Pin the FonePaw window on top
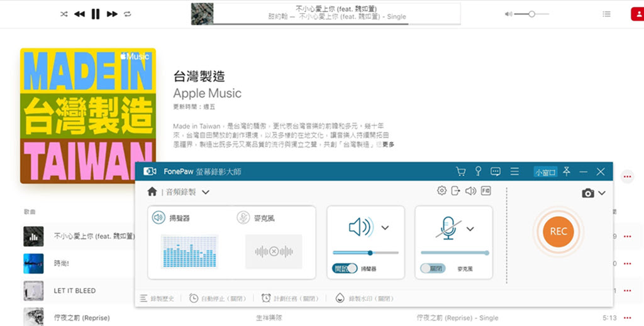Image resolution: width=644 pixels, height=326 pixels. coord(567,171)
